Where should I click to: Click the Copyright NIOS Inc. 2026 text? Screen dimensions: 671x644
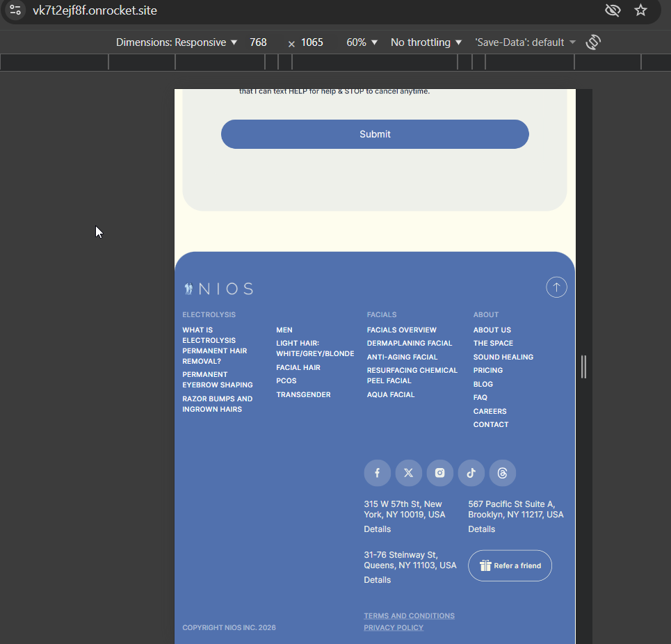tap(229, 628)
